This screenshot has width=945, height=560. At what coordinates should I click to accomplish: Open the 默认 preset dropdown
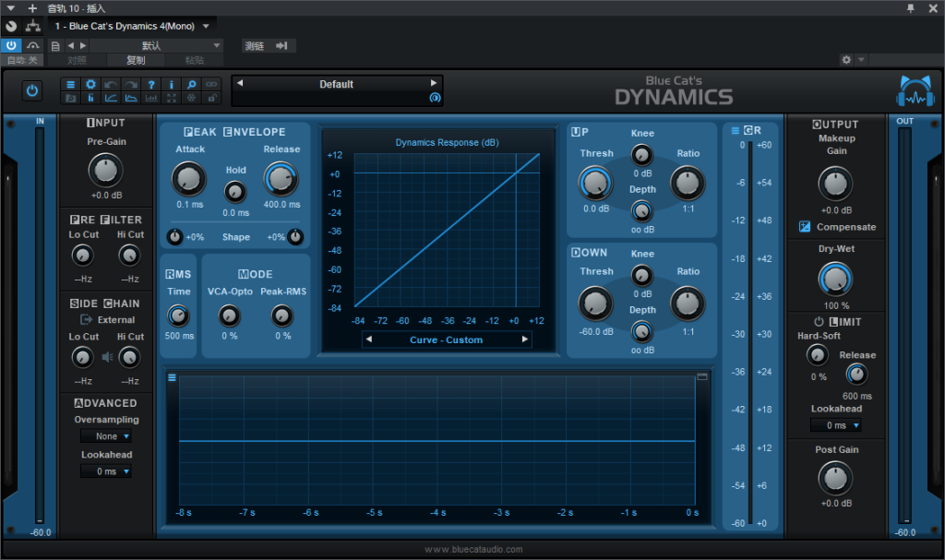coord(157,46)
